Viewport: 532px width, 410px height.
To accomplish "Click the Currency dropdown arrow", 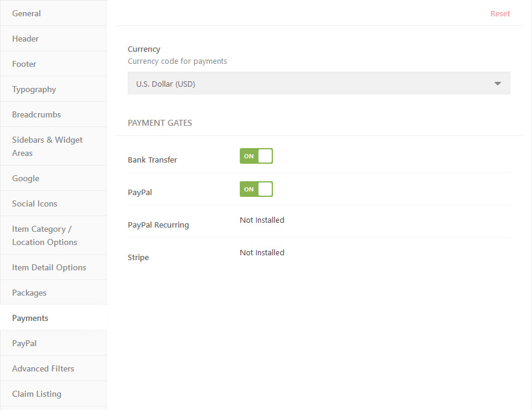I will [x=498, y=84].
